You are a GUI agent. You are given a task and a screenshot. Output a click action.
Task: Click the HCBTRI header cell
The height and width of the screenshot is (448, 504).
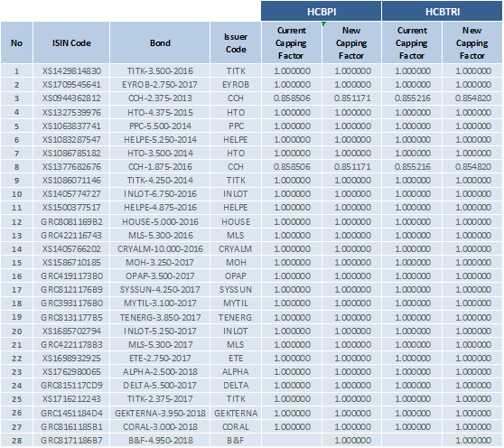click(x=443, y=11)
